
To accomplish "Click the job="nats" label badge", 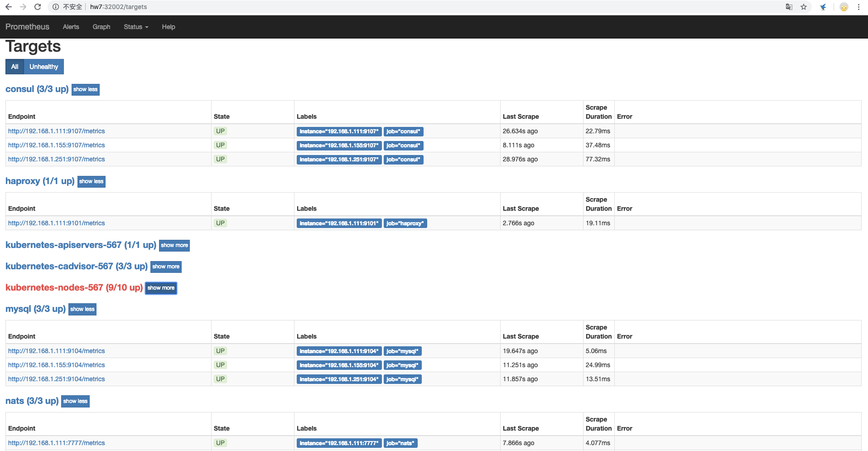I will (x=400, y=443).
